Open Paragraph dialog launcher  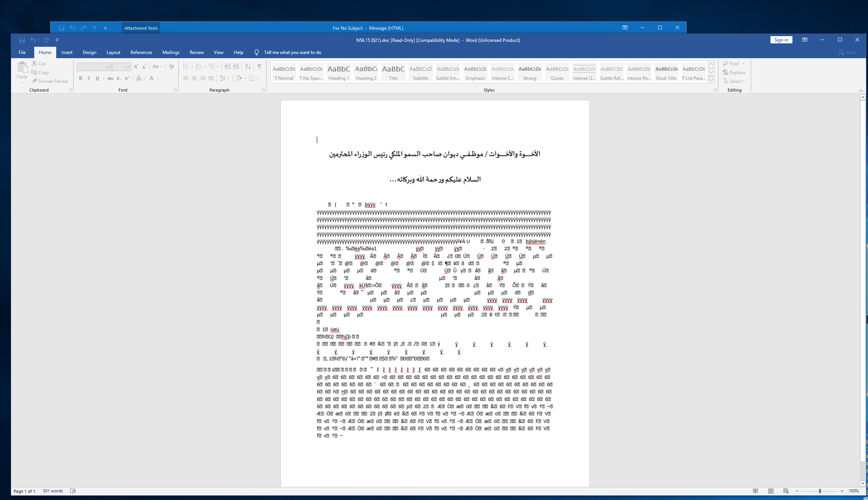(x=263, y=90)
